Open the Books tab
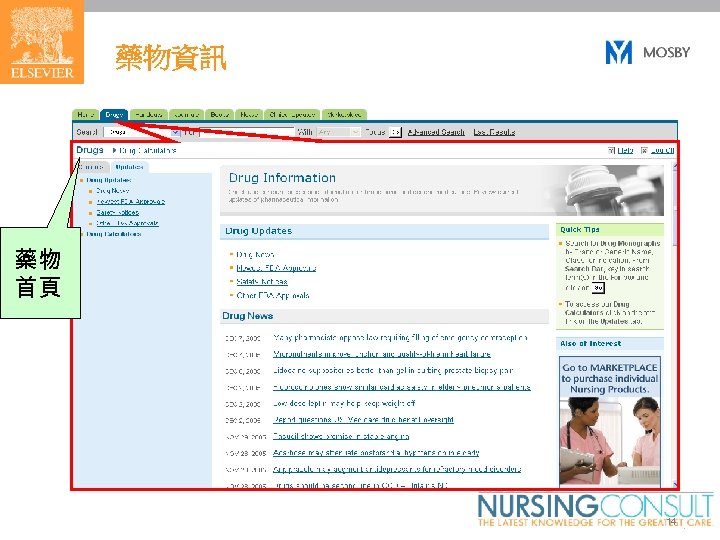This screenshot has width=720, height=540. tap(219, 114)
